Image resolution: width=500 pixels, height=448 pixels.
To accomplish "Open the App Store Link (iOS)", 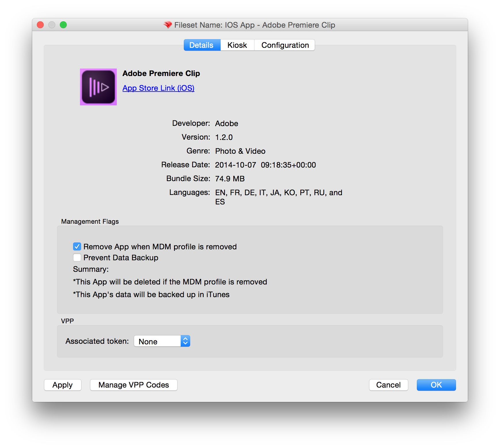I will click(159, 88).
